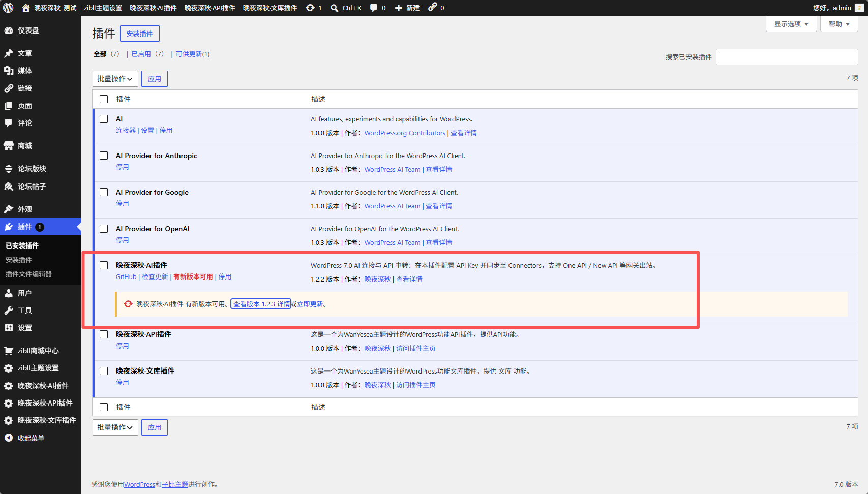Screen dimensions: 868x494
Task: Click 立即更新 link in update notice
Action: [310, 304]
